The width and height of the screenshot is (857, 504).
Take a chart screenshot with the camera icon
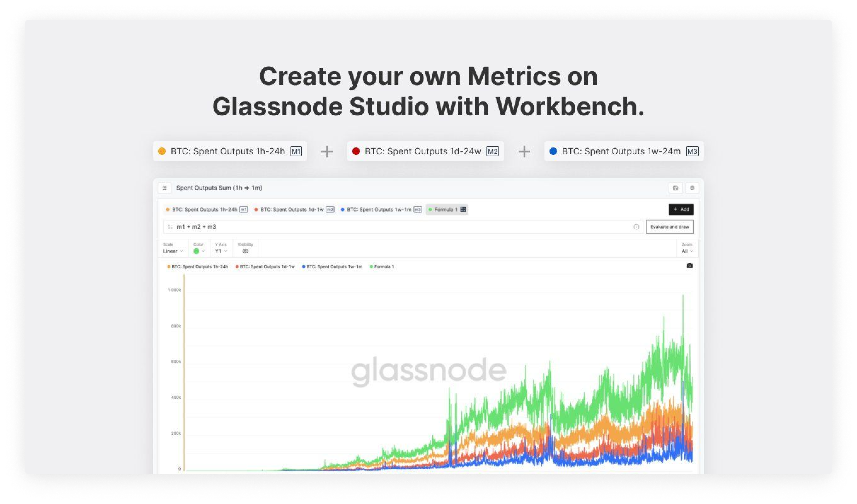coord(689,266)
